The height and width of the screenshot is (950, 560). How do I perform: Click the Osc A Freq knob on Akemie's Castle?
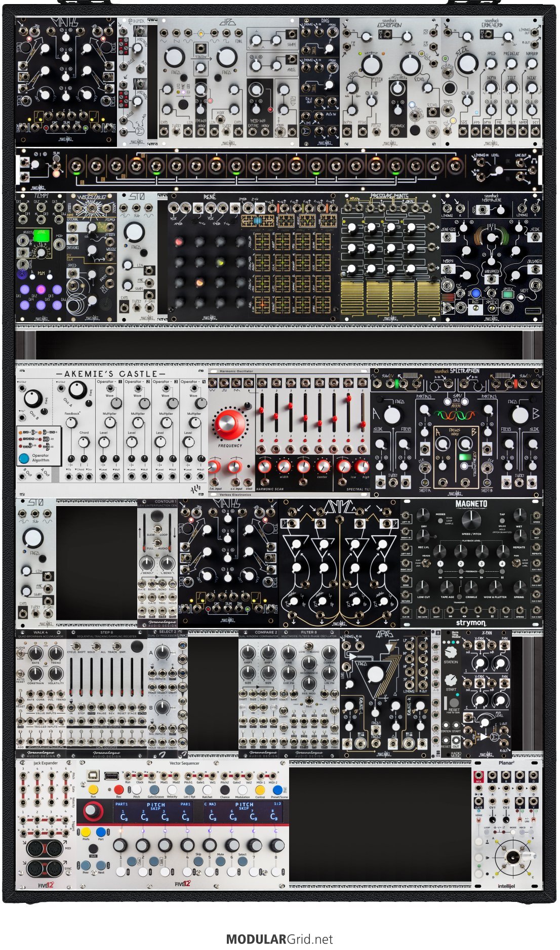tap(77, 389)
